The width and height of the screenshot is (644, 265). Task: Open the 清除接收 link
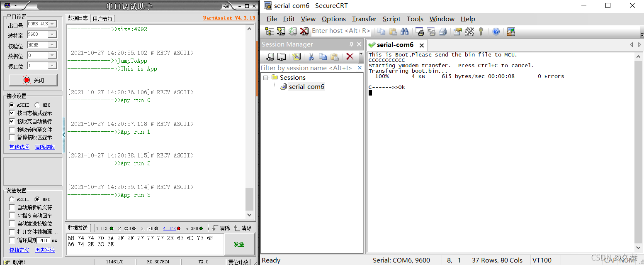pyautogui.click(x=45, y=147)
